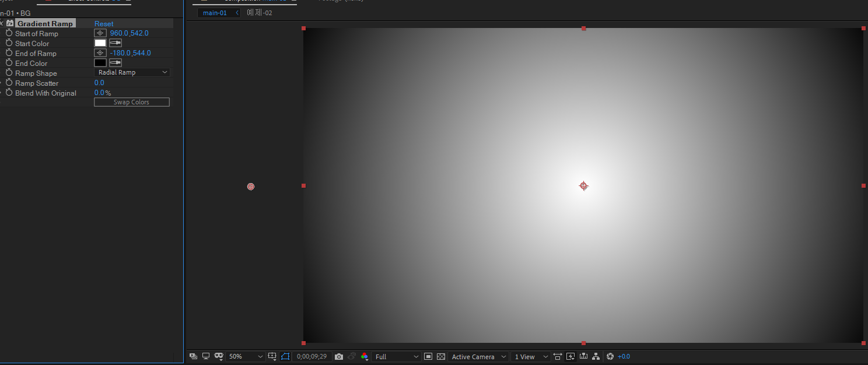Open the Comp Flowchart icon

596,356
